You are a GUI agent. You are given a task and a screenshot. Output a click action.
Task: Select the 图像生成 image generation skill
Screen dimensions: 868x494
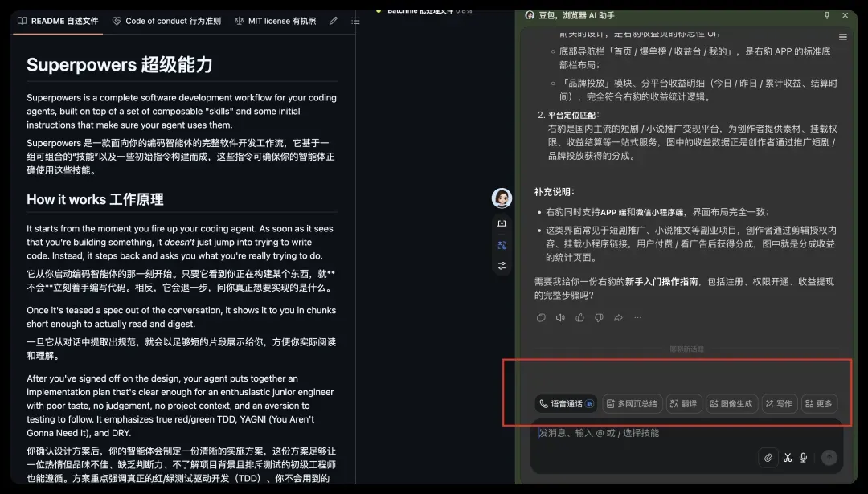(x=731, y=404)
